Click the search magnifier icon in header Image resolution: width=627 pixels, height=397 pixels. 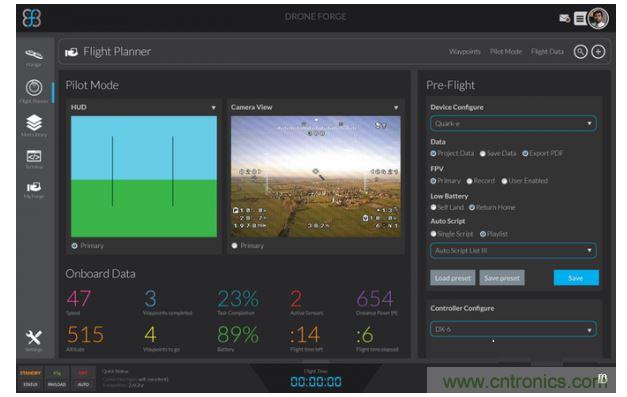tap(581, 52)
